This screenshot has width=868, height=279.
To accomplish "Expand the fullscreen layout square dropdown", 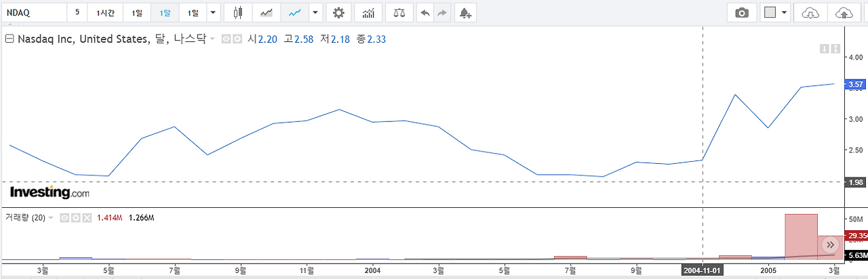I will click(x=785, y=13).
